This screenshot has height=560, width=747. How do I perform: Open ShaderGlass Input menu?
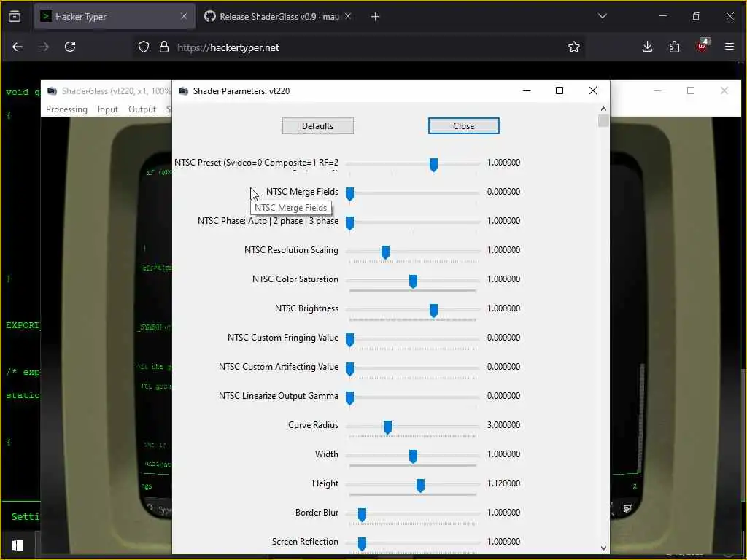coord(108,109)
